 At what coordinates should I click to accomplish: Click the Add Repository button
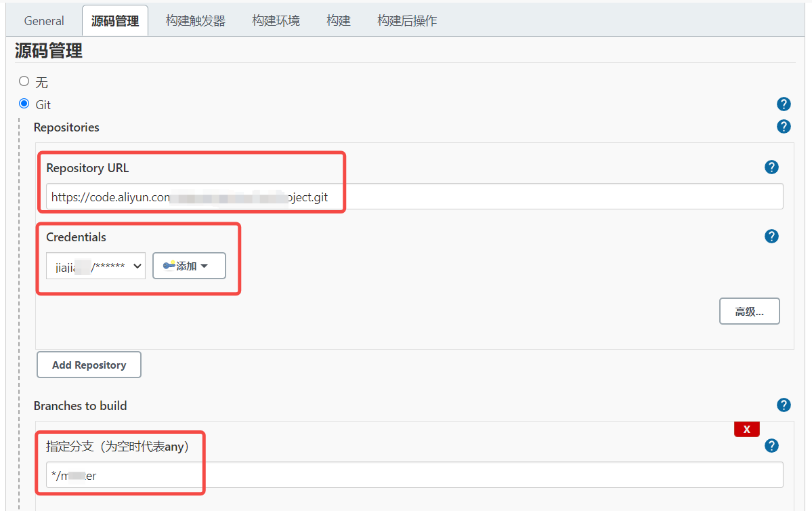tap(89, 365)
